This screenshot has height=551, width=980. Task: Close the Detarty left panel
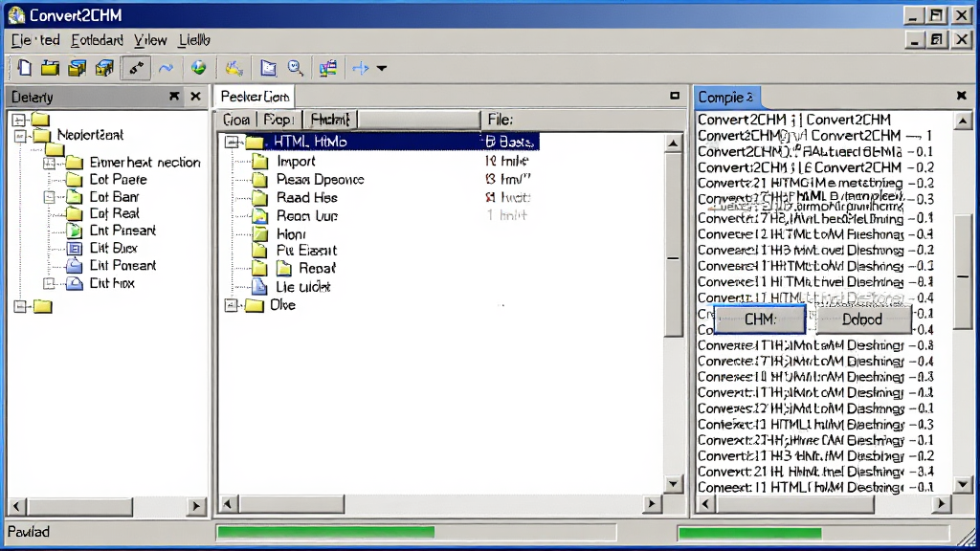pyautogui.click(x=195, y=97)
